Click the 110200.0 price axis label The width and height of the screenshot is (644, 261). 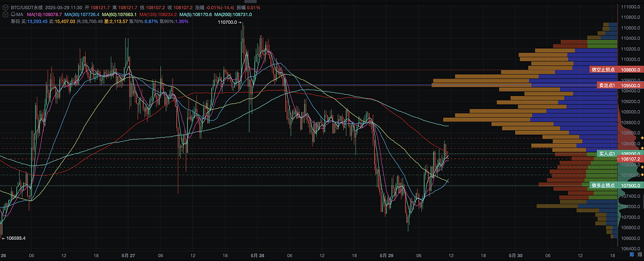(632, 49)
